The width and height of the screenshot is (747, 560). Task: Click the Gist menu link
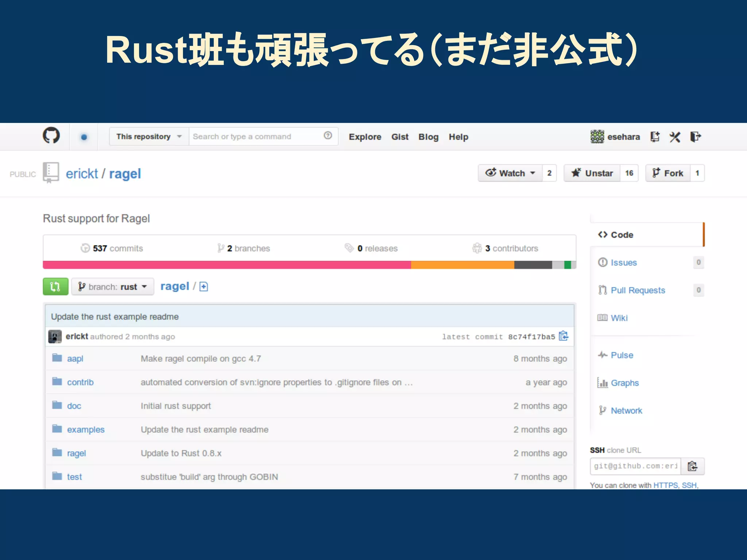pos(400,137)
